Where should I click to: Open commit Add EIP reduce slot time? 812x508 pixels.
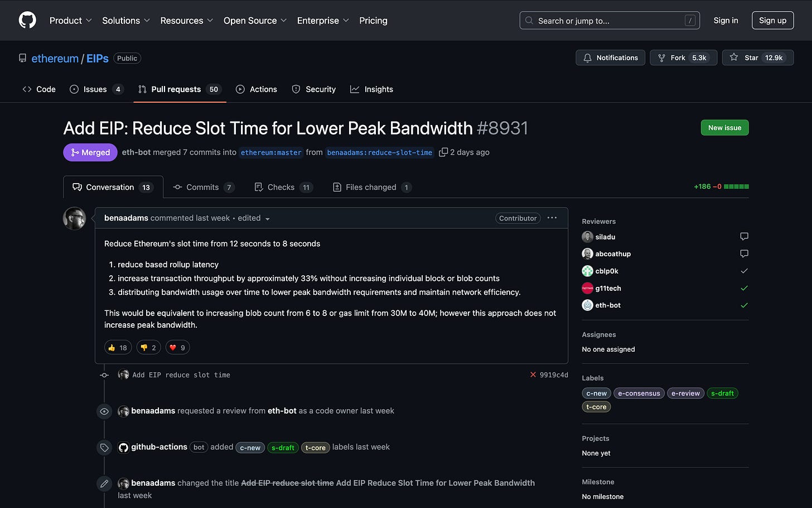coord(181,375)
